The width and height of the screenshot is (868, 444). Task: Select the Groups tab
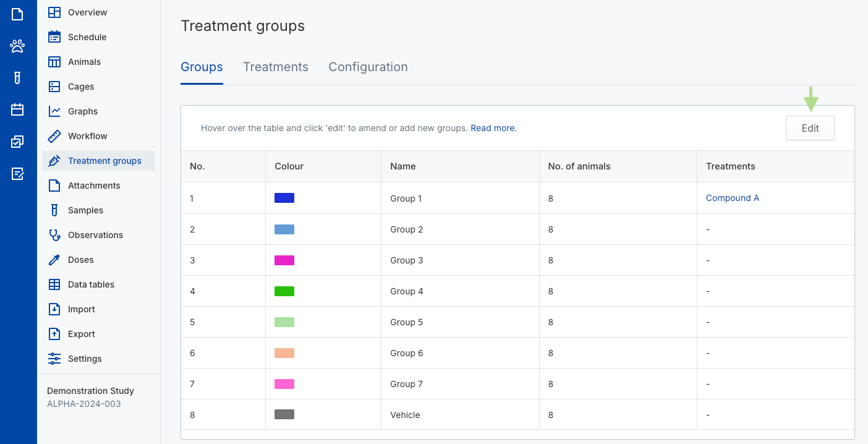point(202,67)
